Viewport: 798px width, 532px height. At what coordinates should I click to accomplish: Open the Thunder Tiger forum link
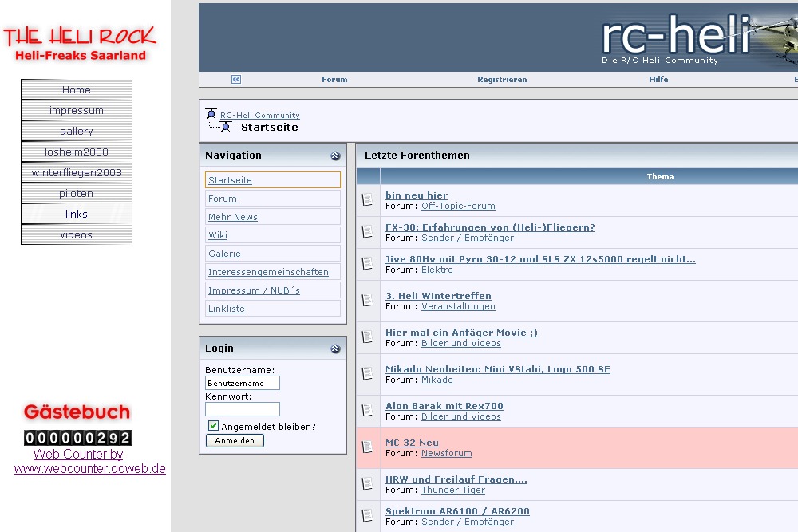(x=453, y=490)
